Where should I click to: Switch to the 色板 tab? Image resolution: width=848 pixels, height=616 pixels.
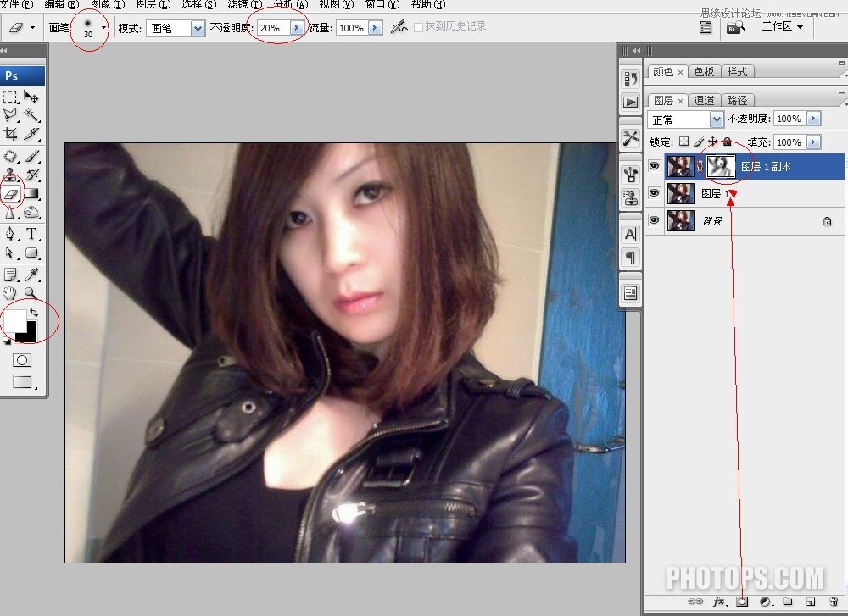[x=704, y=72]
